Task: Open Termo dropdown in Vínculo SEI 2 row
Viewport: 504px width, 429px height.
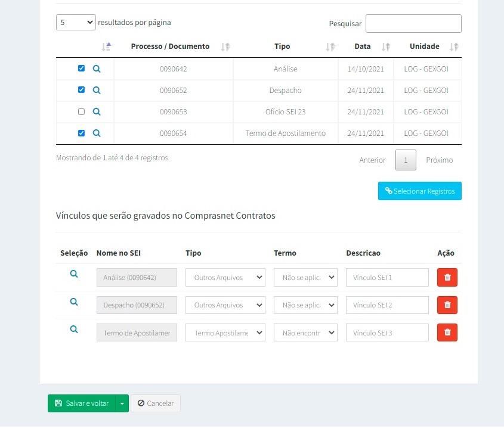Action: [305, 305]
